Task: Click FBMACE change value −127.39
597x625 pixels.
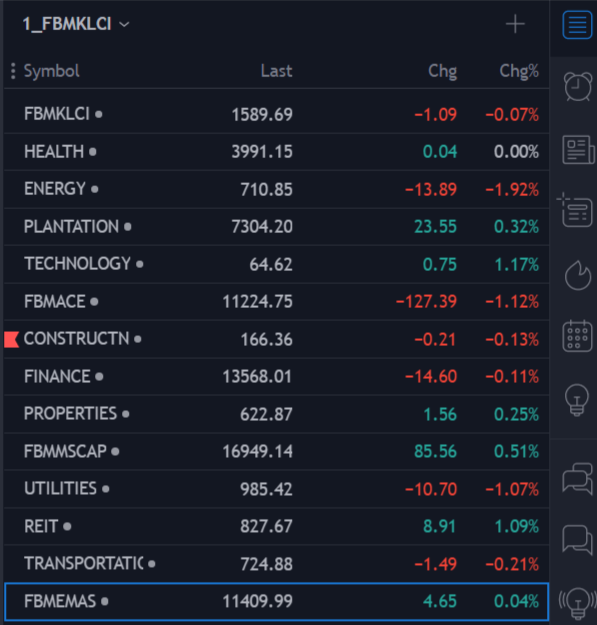Action: coord(426,302)
